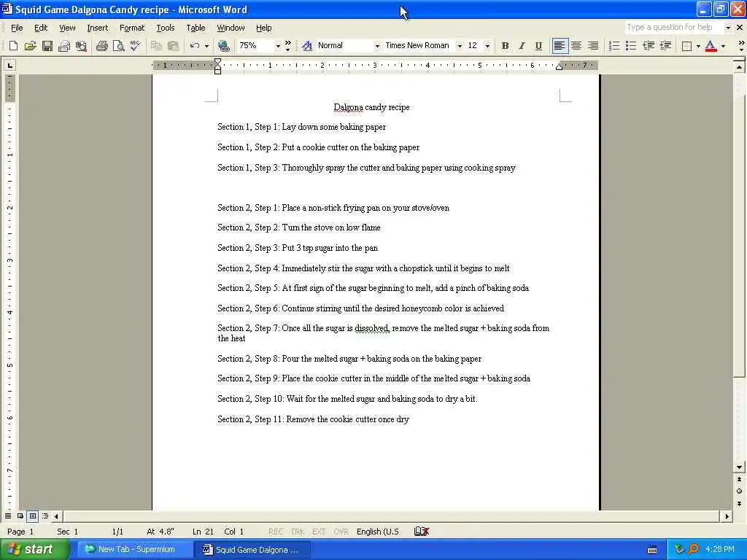Screen dimensions: 747x560
Task: Click horizontal scrollbar right arrow
Action: [727, 516]
